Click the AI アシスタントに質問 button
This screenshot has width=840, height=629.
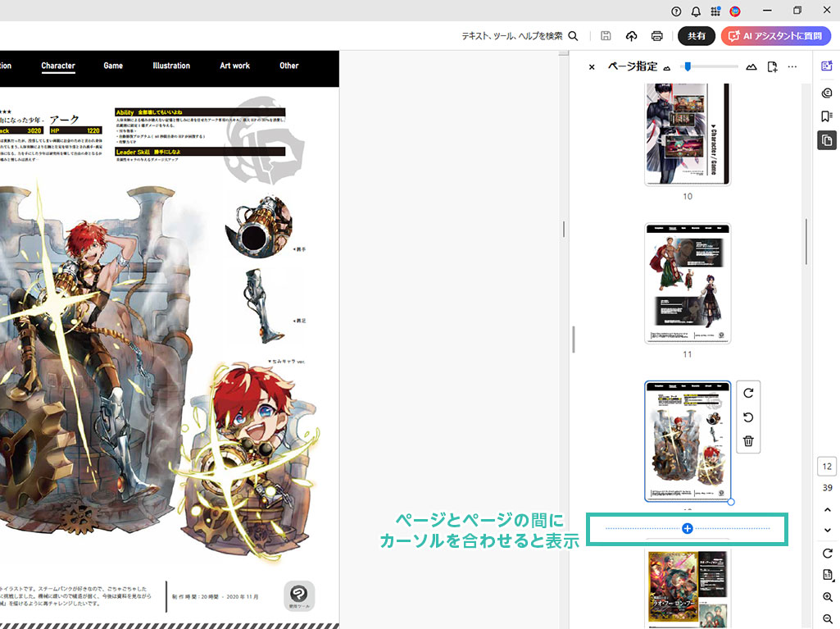(x=775, y=36)
